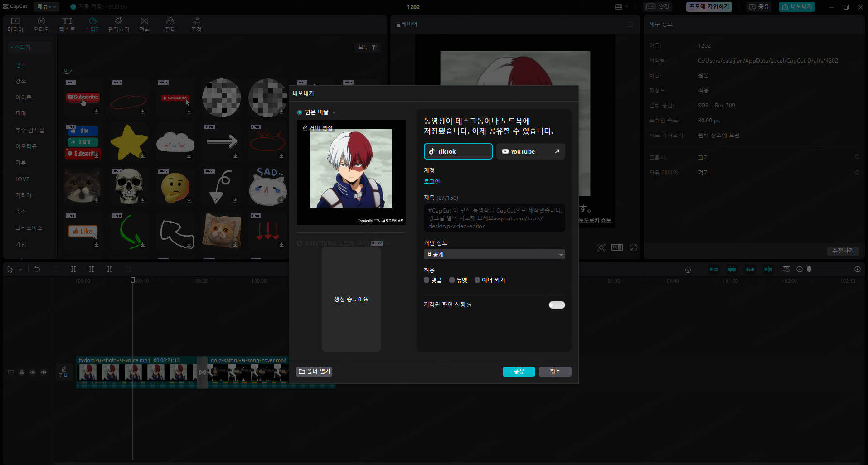868x465 pixels.
Task: Click the top bar 내보내기 export button
Action: (797, 7)
